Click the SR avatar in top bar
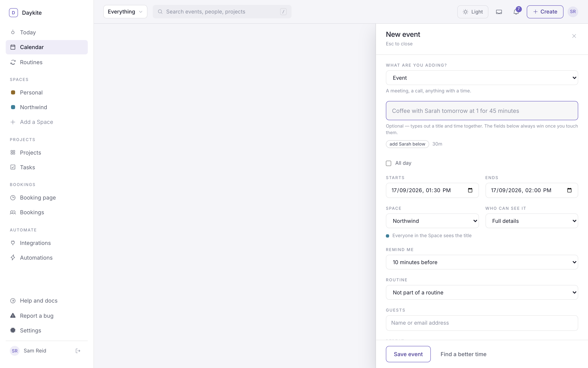 coord(573,12)
